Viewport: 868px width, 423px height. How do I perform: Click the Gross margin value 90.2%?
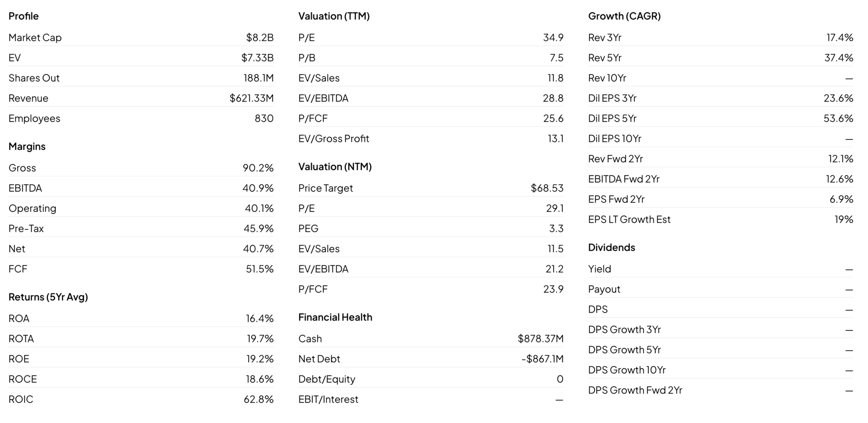(258, 168)
